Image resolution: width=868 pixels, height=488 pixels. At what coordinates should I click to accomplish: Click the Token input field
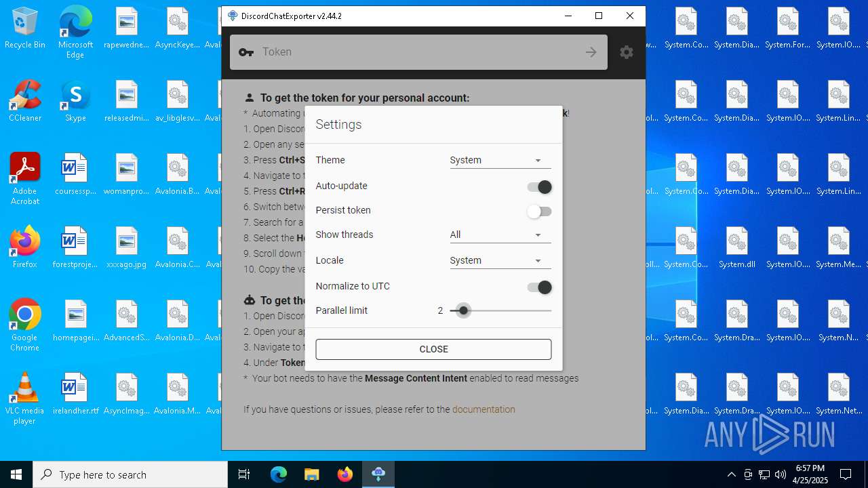[418, 52]
